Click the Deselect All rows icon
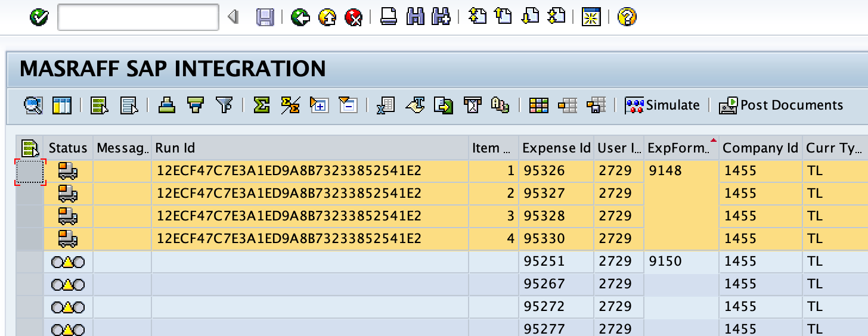Screen dimensions: 868x336 [x=129, y=105]
